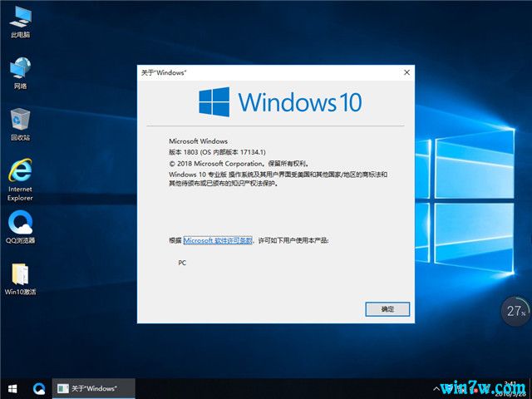The height and width of the screenshot is (399, 532).
Task: Select the 回收站 recycle bin icon
Action: tap(20, 125)
